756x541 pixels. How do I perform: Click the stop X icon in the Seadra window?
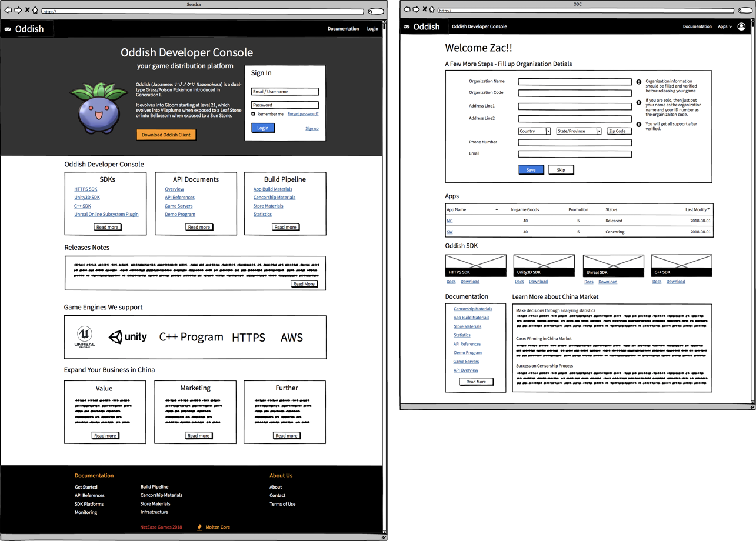27,11
